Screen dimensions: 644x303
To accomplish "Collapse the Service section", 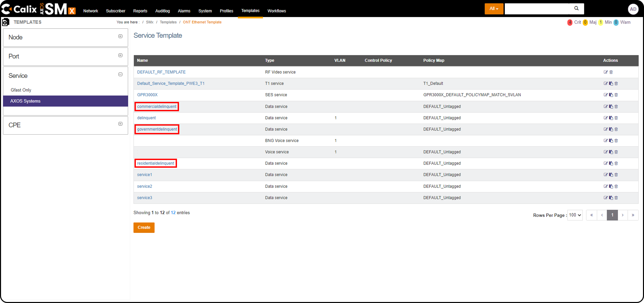I will [120, 74].
